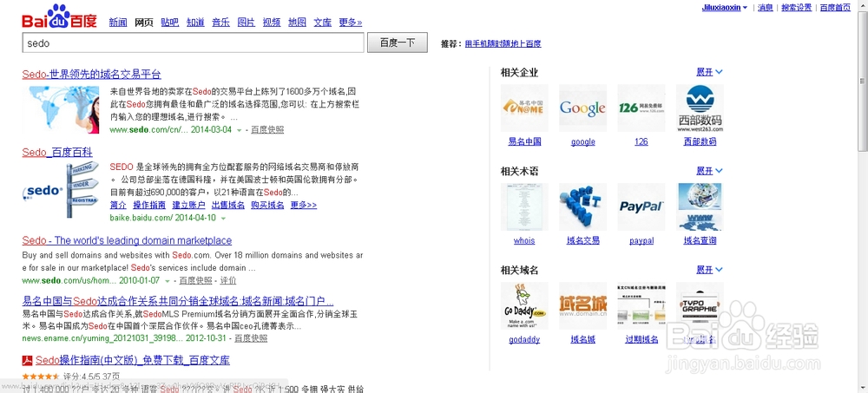Screen dimensions: 868x393
Task: Click the scrollbar up arrow
Action: [863, 5]
